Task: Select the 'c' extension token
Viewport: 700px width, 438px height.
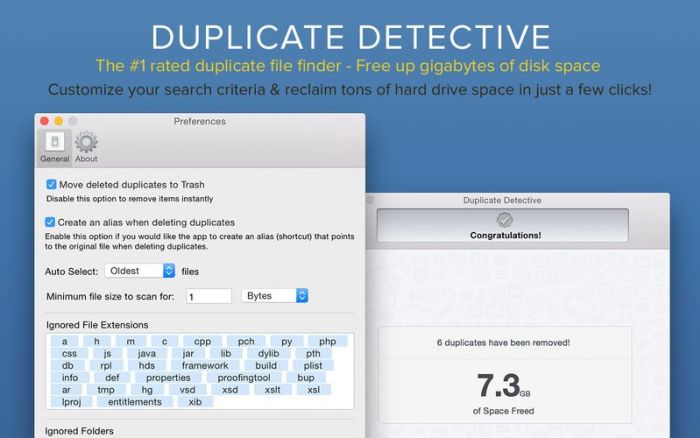Action: click(x=164, y=341)
